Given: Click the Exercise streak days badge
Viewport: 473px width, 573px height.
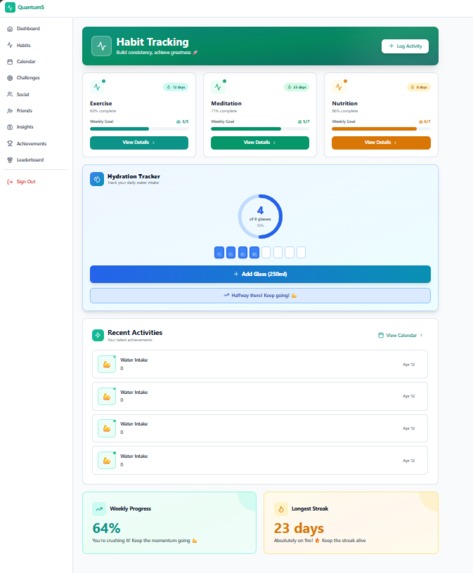Looking at the screenshot, I should click(176, 87).
